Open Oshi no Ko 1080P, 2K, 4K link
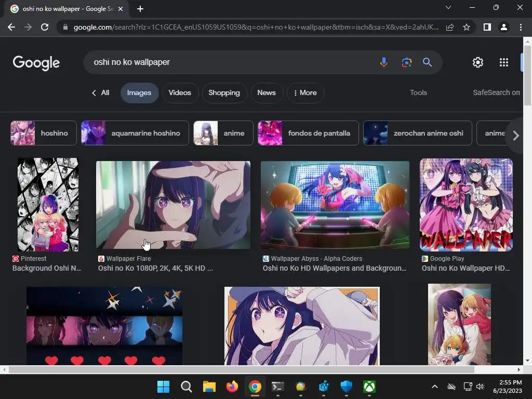The image size is (532, 399). [x=155, y=269]
